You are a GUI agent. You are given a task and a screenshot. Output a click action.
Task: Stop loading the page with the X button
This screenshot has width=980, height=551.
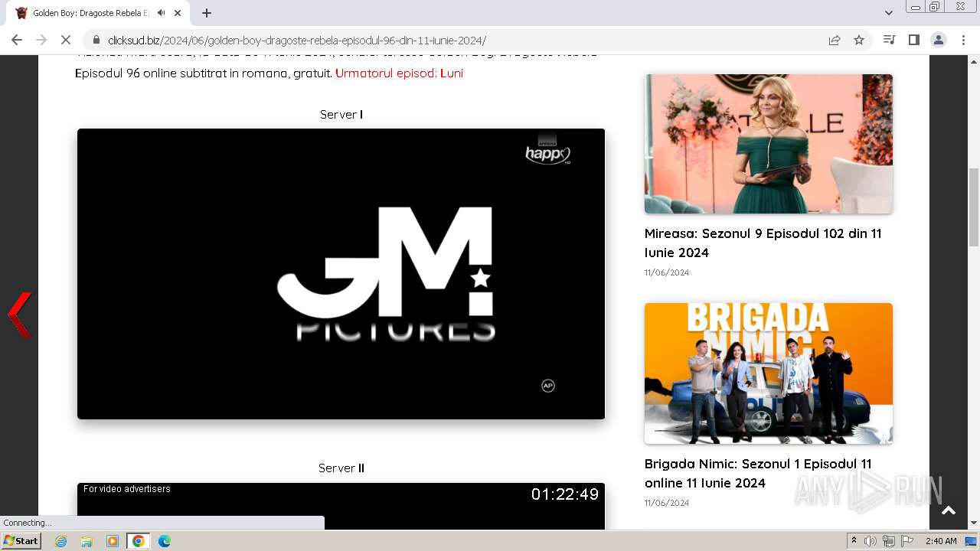pyautogui.click(x=66, y=40)
